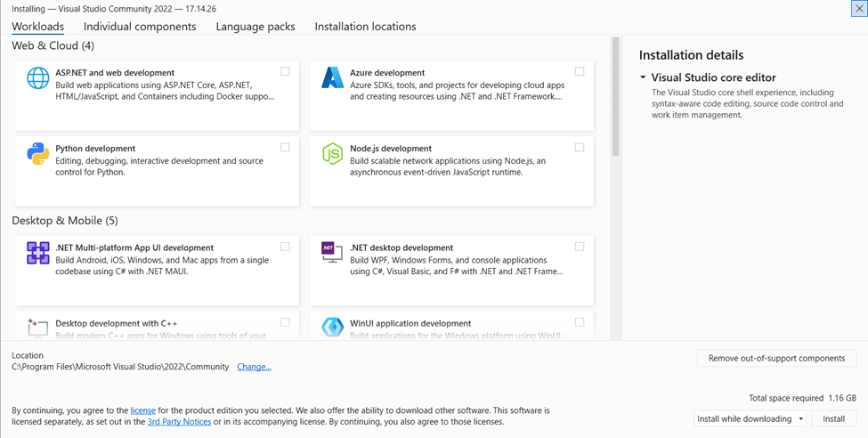Click the .NET Multi-platform App UI icon
Screen dimensions: 868x438
38,254
